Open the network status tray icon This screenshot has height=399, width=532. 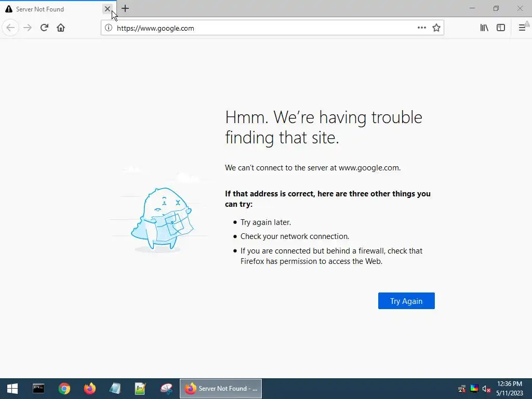pos(462,389)
